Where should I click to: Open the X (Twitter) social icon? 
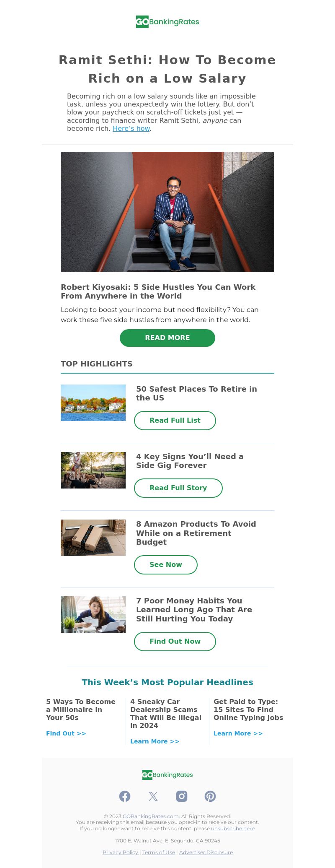click(153, 796)
